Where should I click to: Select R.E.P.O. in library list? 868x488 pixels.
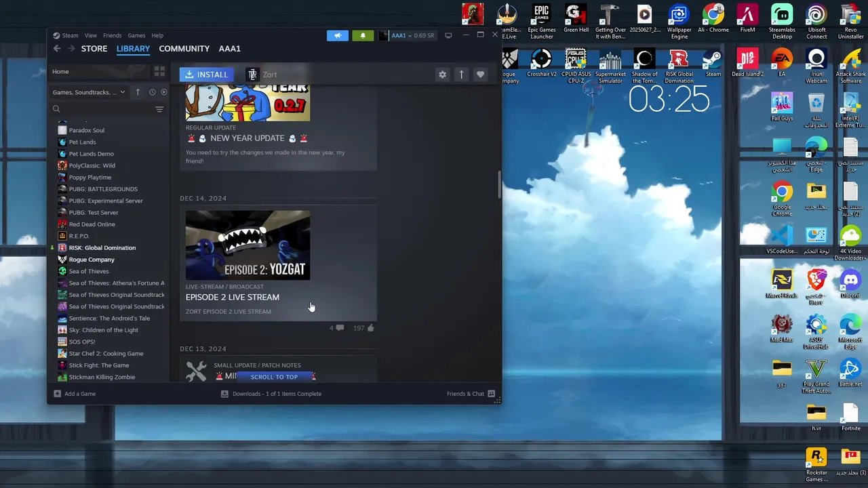pos(79,236)
